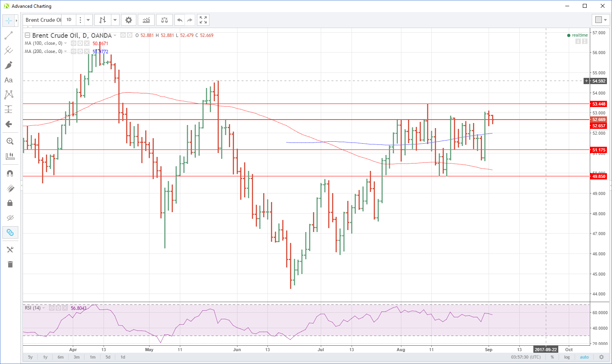Viewport: 612px width, 364px height.
Task: Open the indicators chart icon
Action: [146, 20]
